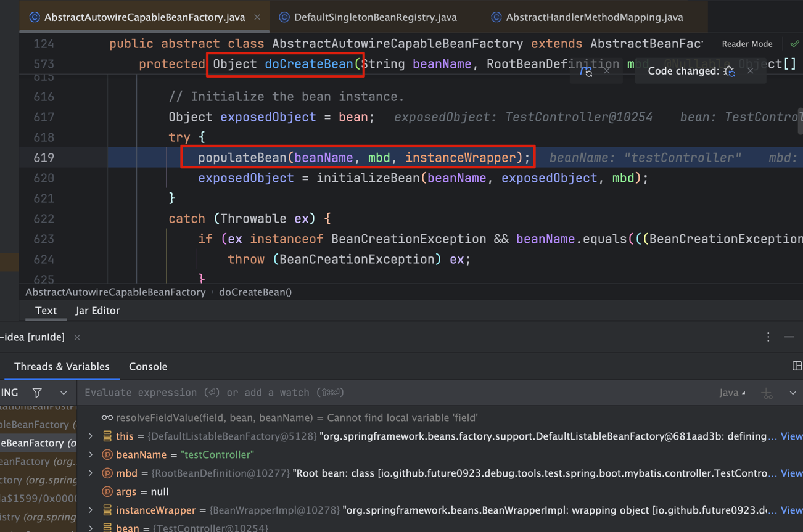
Task: Click the green inspection checkmark icon
Action: [x=794, y=44]
